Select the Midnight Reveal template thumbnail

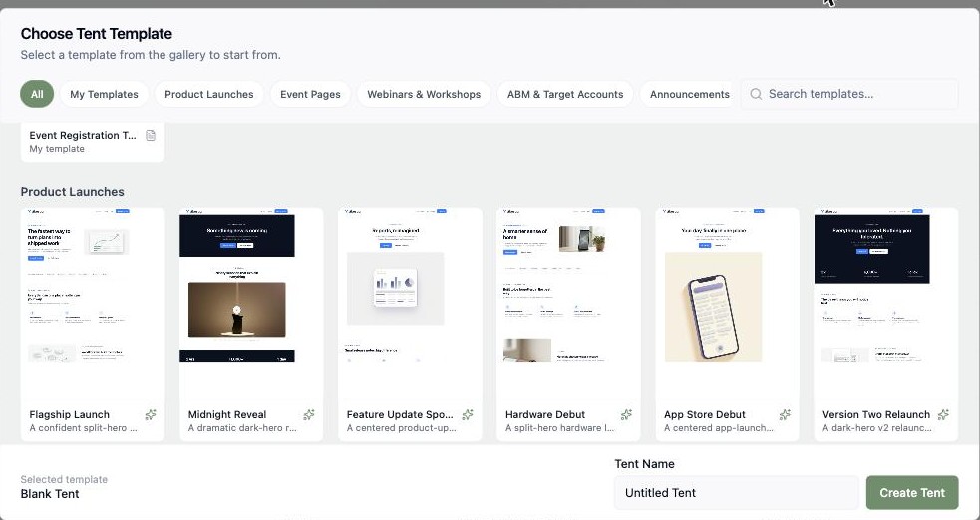click(x=251, y=304)
